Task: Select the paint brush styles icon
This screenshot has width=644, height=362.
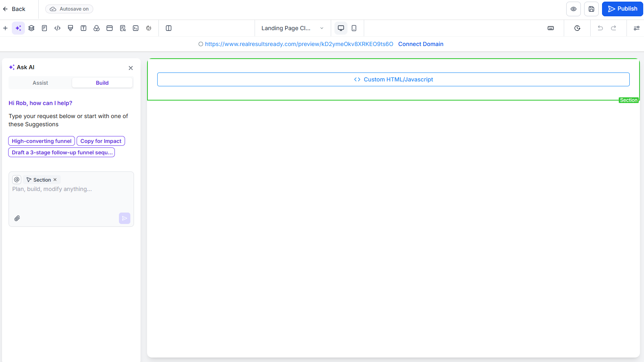Action: click(x=70, y=28)
